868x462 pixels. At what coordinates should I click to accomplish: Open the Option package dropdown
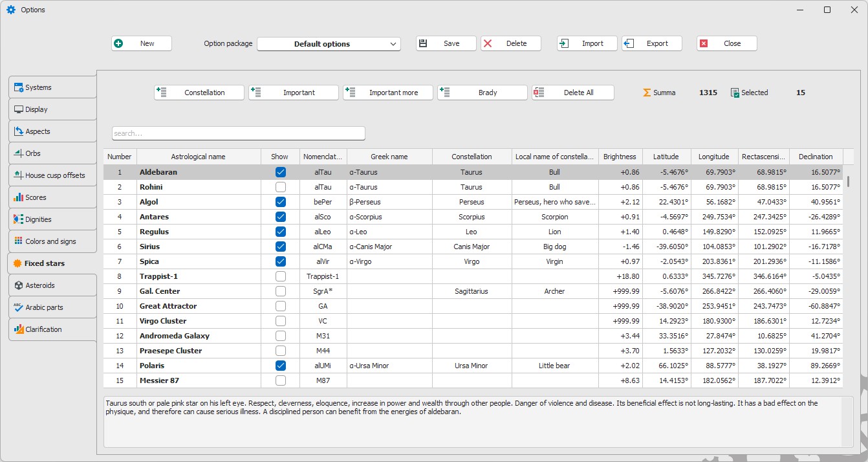pyautogui.click(x=329, y=44)
